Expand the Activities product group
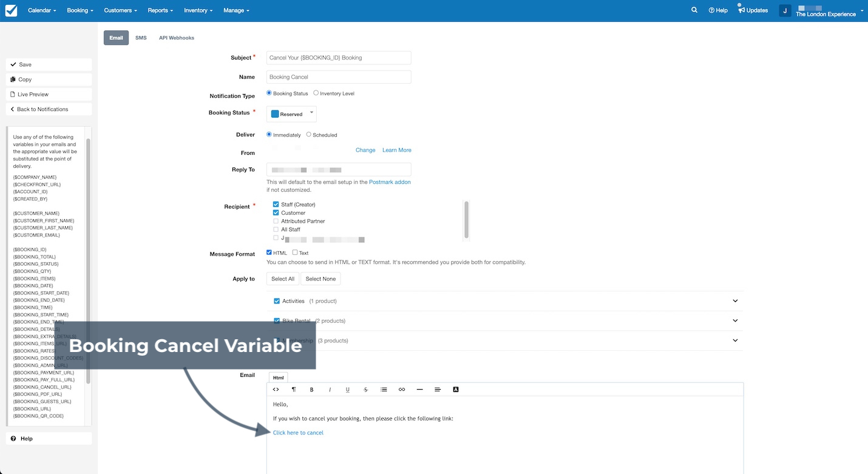 click(x=735, y=301)
